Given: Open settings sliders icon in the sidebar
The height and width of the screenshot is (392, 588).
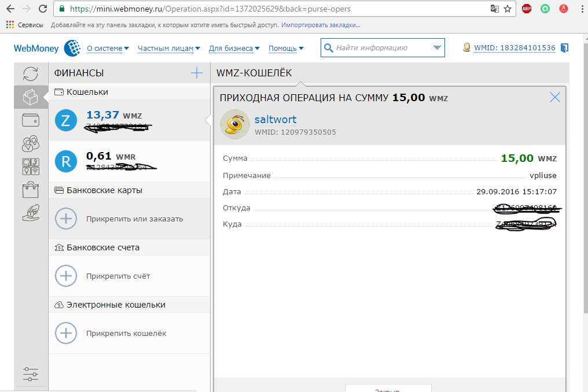Looking at the screenshot, I should (30, 374).
